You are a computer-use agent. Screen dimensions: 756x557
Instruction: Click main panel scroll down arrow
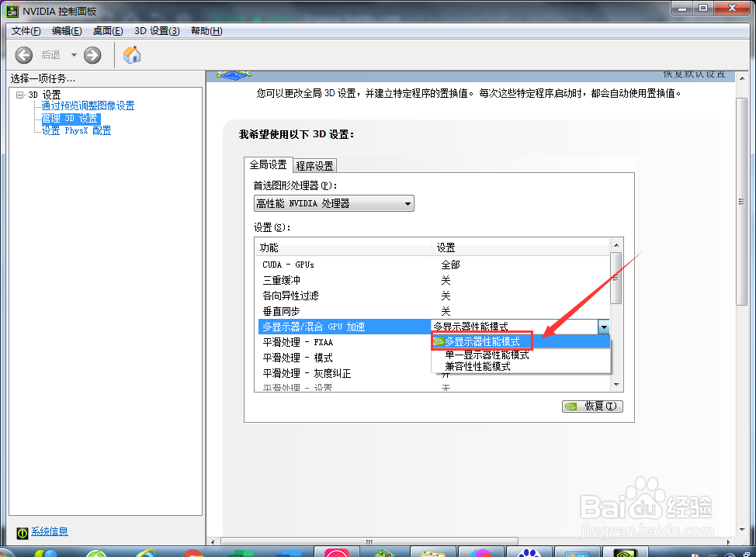(741, 530)
